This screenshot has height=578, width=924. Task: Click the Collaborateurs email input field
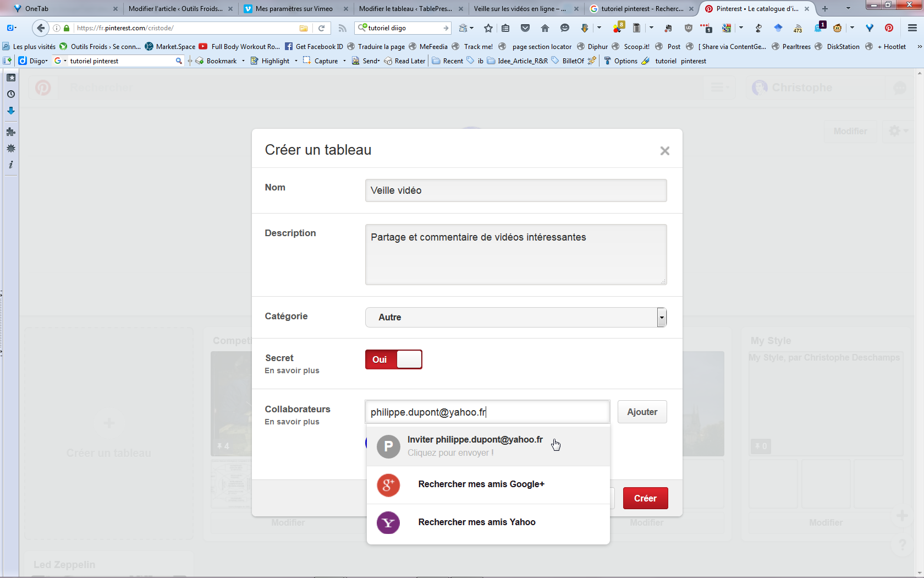click(488, 412)
